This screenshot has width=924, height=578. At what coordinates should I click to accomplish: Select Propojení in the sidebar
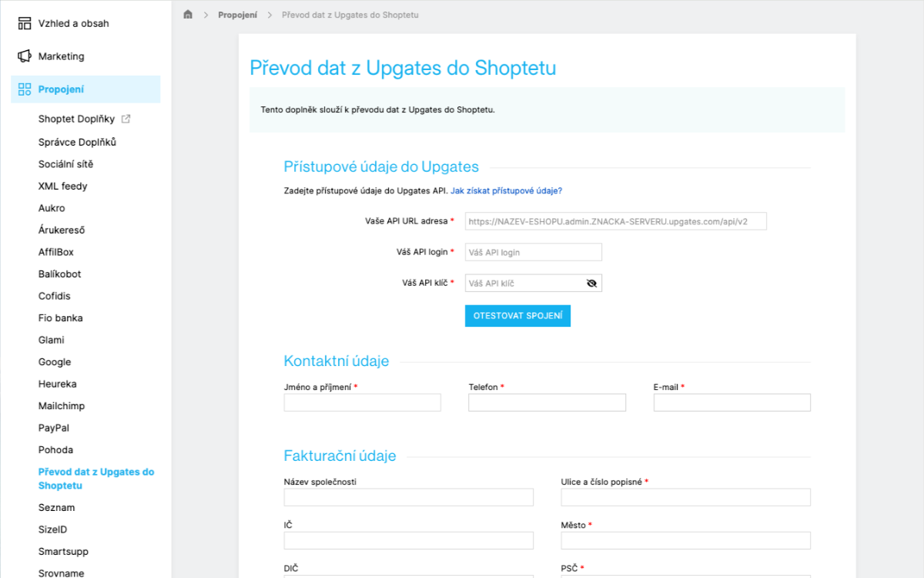tap(85, 89)
